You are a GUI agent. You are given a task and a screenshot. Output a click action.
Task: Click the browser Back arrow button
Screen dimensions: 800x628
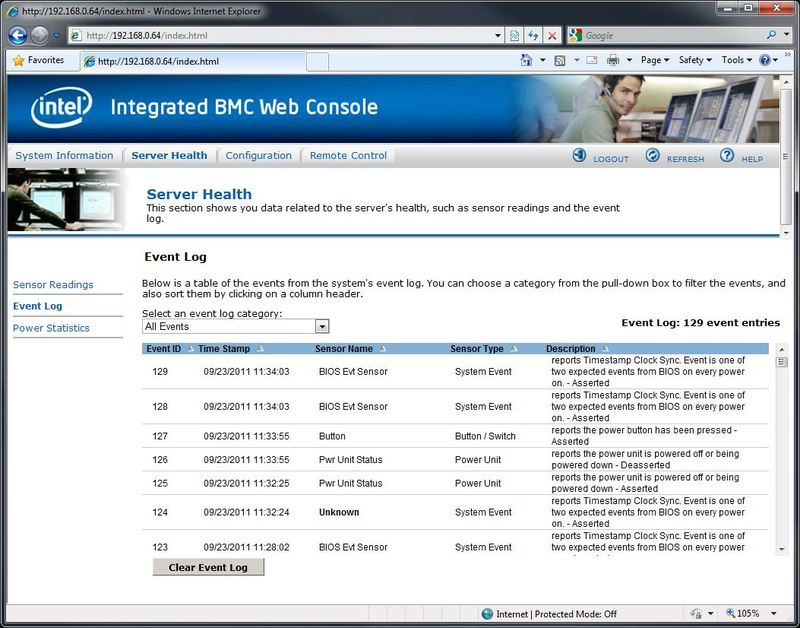(18, 35)
